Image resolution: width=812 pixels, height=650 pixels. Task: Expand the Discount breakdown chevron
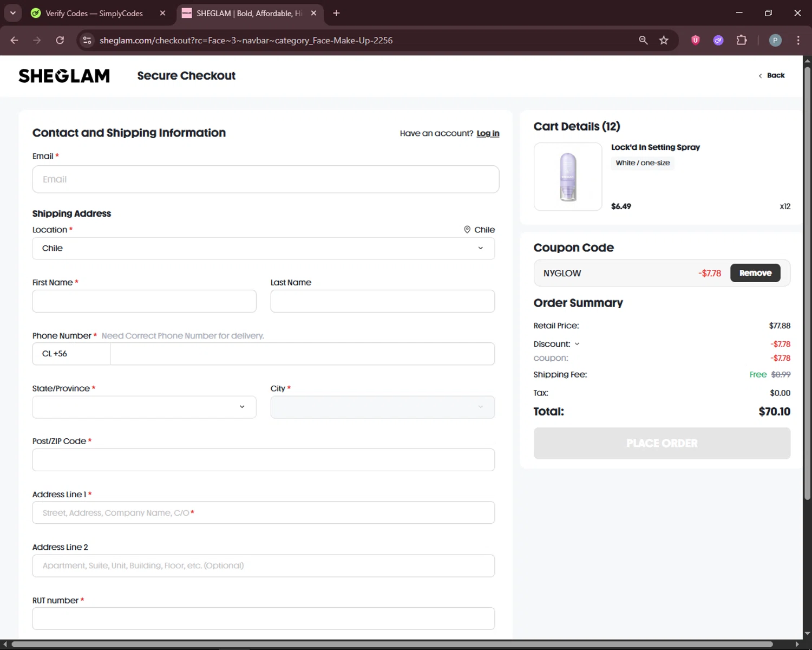[x=577, y=344]
